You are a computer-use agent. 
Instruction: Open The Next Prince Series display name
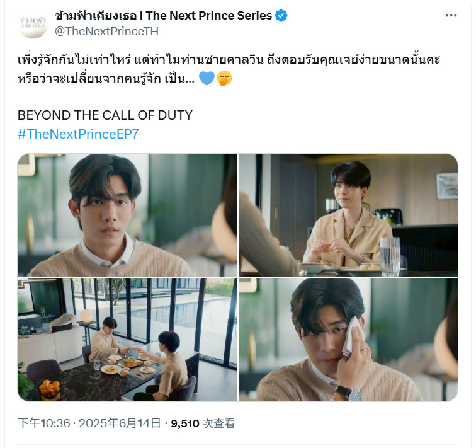[x=163, y=16]
